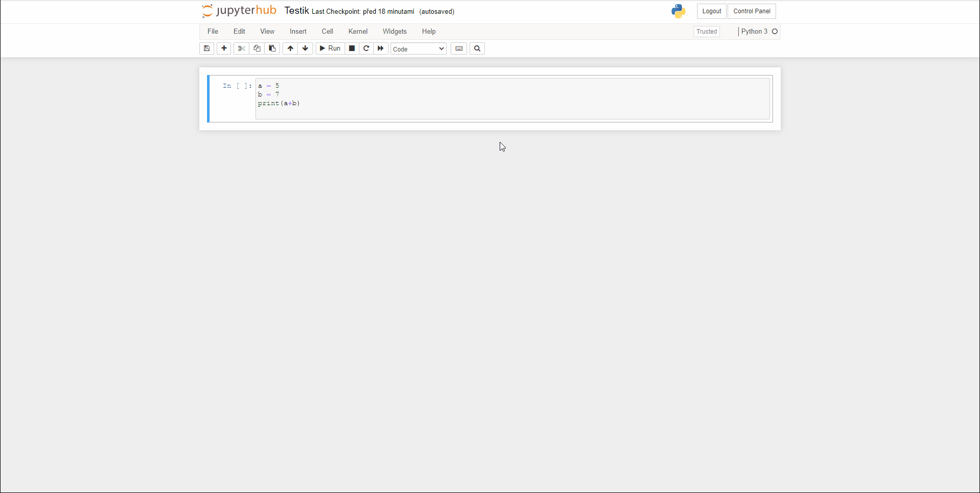Move selected cell down arrow
980x493 pixels.
(305, 48)
